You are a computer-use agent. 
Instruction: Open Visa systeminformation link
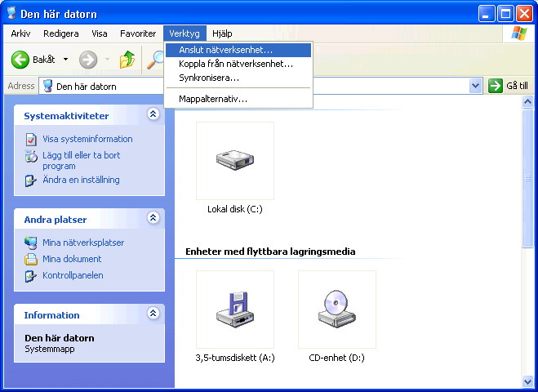87,139
